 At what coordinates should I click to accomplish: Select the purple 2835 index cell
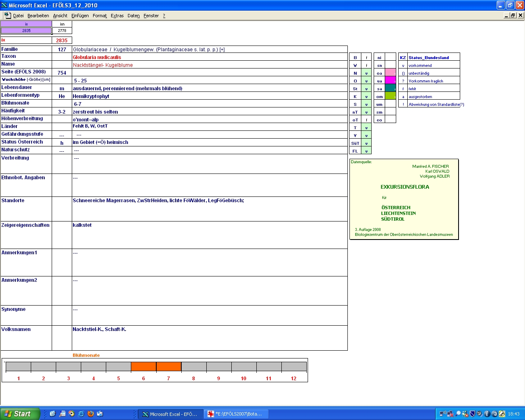(x=26, y=31)
